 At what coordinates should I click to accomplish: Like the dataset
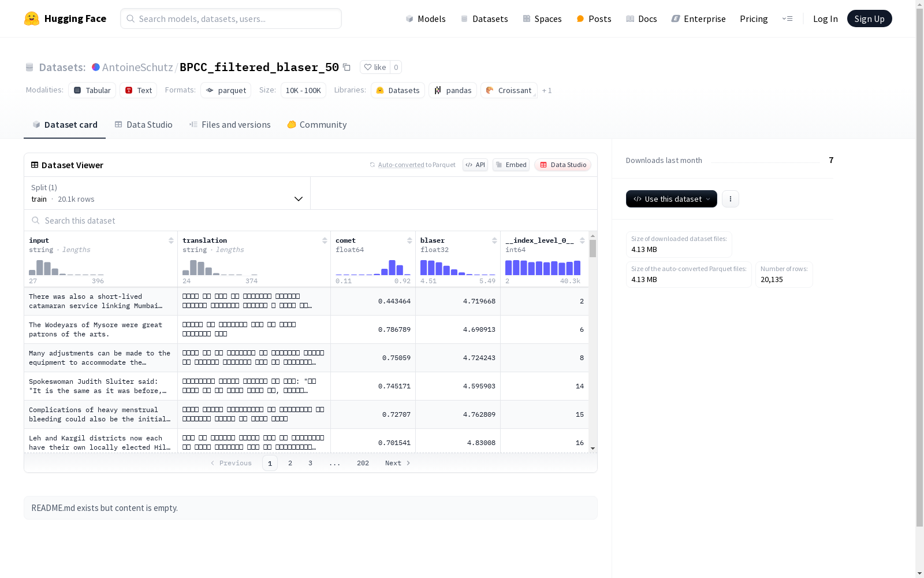point(375,67)
